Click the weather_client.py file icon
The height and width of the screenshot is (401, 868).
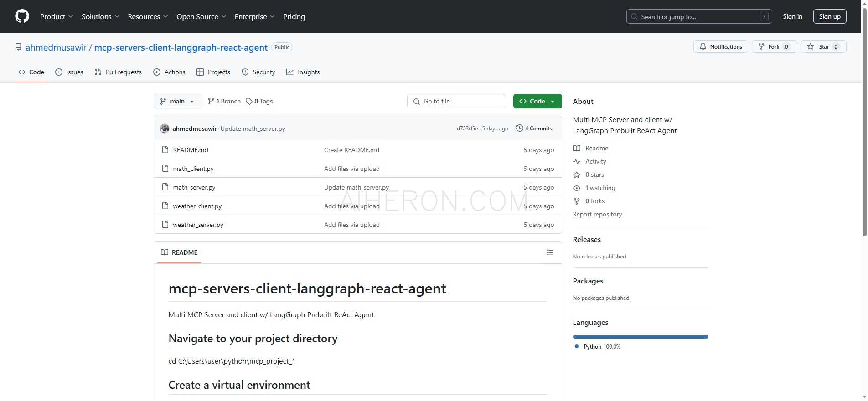165,206
